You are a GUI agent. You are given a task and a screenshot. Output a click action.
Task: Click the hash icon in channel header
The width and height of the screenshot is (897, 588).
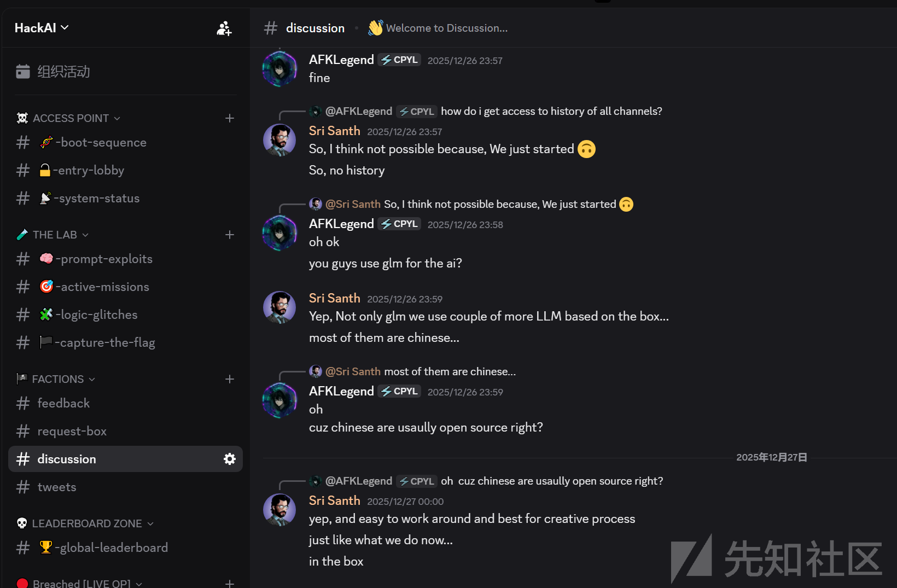coord(271,28)
